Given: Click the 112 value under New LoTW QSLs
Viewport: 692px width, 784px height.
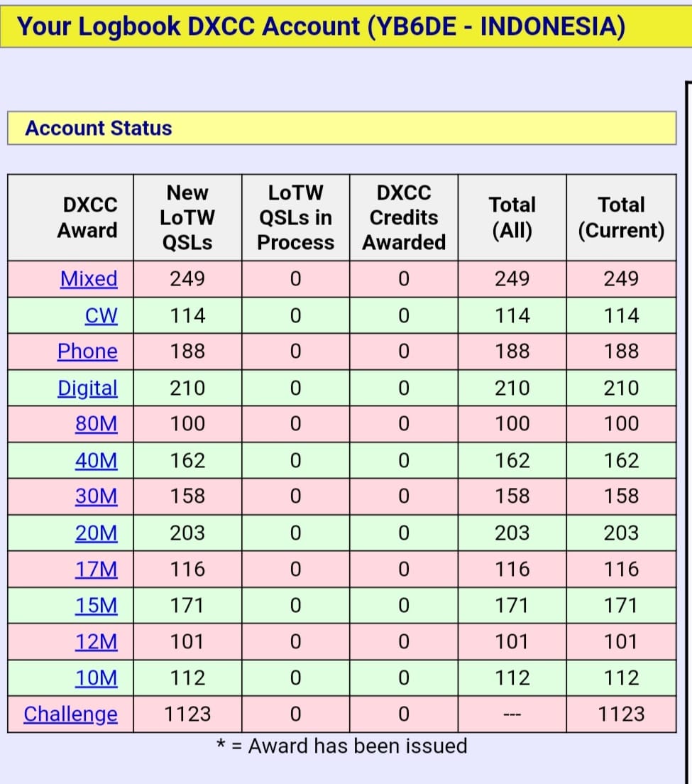Looking at the screenshot, I should [187, 678].
